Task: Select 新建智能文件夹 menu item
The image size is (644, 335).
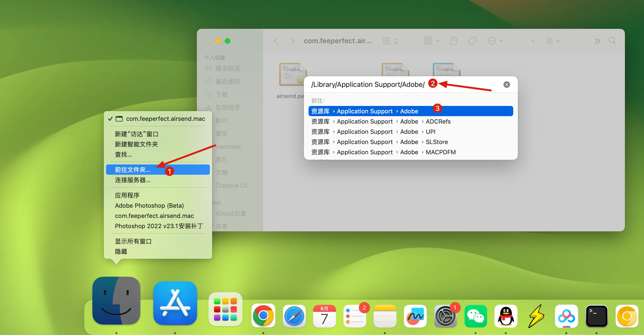Action: pyautogui.click(x=158, y=144)
